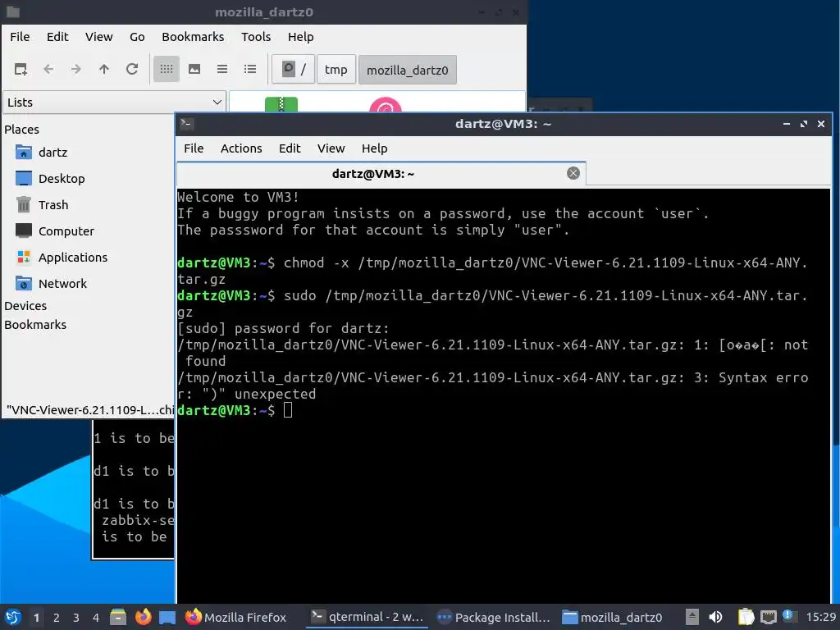Open the application start menu
The height and width of the screenshot is (630, 840).
click(13, 617)
